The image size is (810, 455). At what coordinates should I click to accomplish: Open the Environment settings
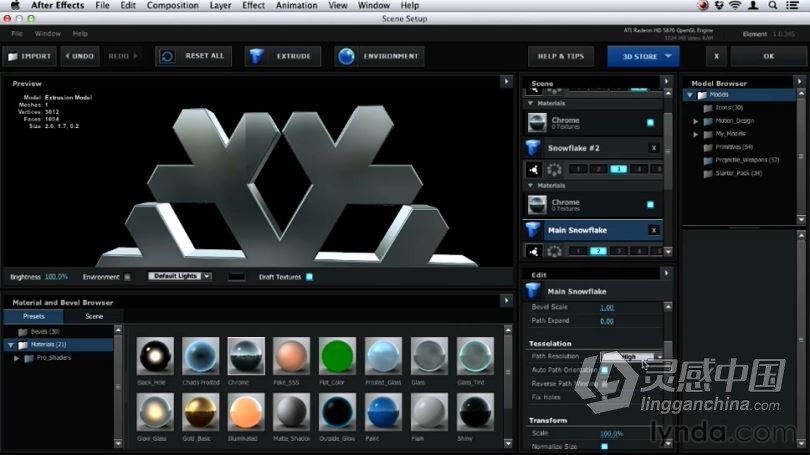[x=379, y=56]
